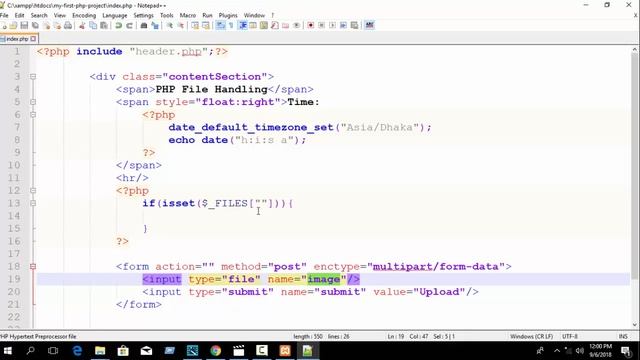Click the Zoom In toolbar icon
This screenshot has height=360, width=640.
[169, 25]
